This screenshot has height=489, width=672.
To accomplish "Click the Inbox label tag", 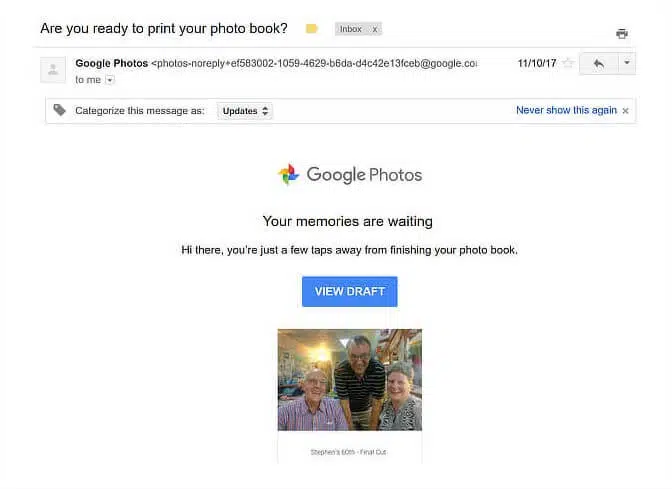I will click(x=351, y=29).
